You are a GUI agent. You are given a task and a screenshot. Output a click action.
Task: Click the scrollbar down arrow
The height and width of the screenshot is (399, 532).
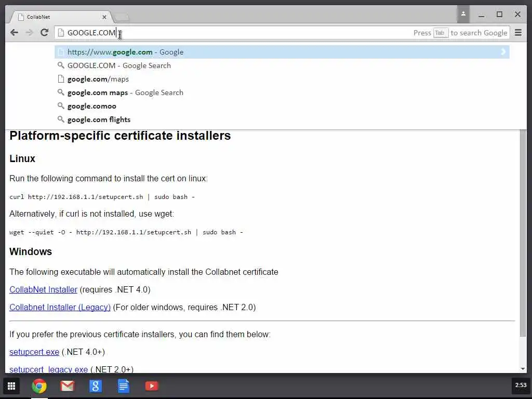(523, 368)
